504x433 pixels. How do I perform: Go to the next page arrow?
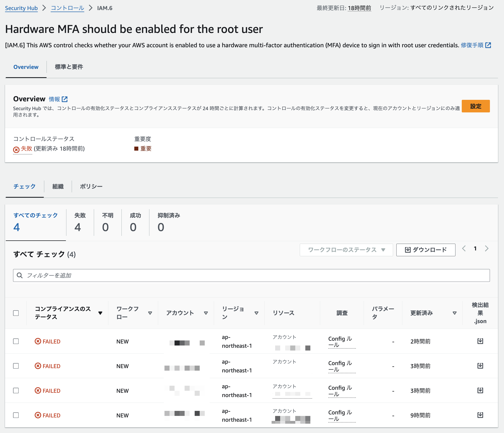[487, 248]
